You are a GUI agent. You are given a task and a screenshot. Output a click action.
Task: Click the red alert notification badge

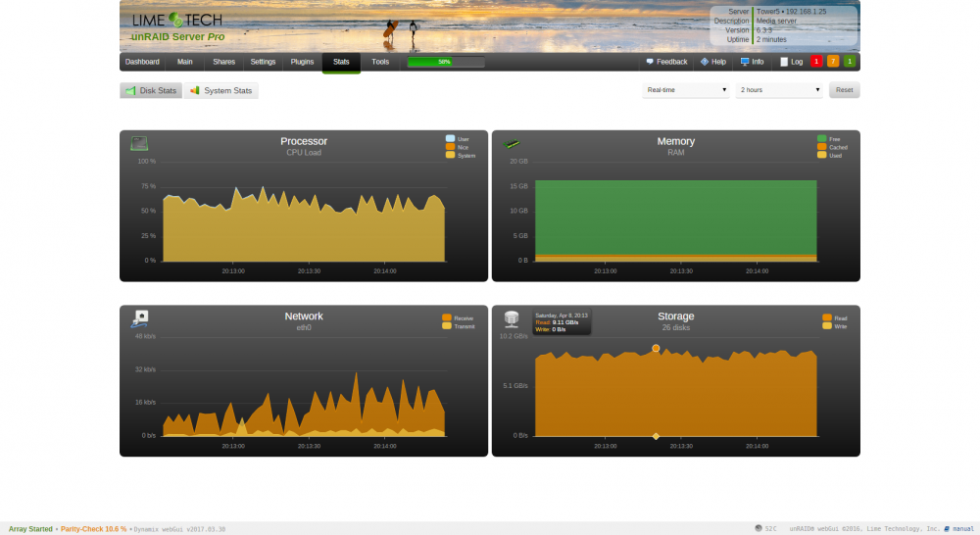pyautogui.click(x=816, y=62)
